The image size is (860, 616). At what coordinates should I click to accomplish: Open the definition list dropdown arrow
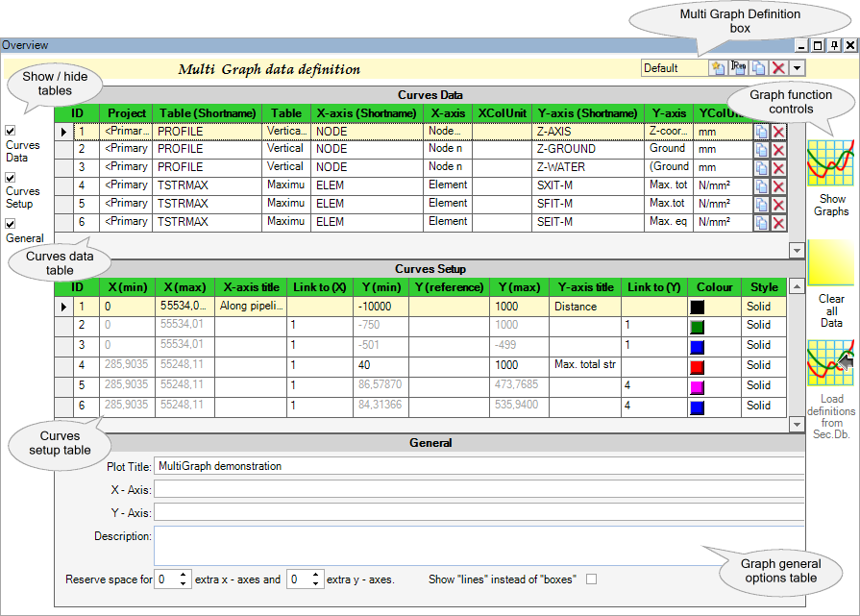pos(797,68)
